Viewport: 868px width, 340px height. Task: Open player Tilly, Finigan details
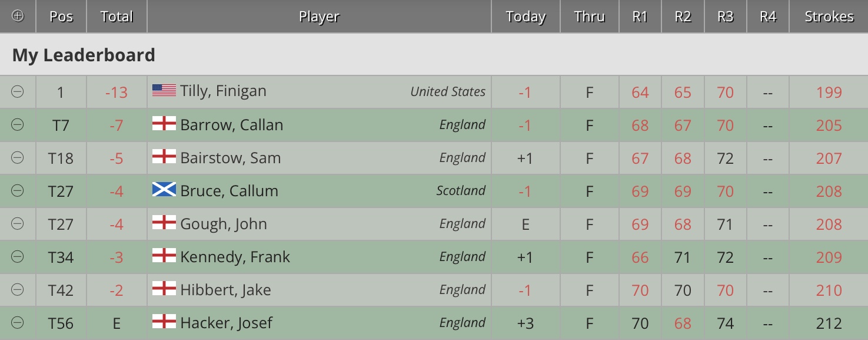point(223,91)
